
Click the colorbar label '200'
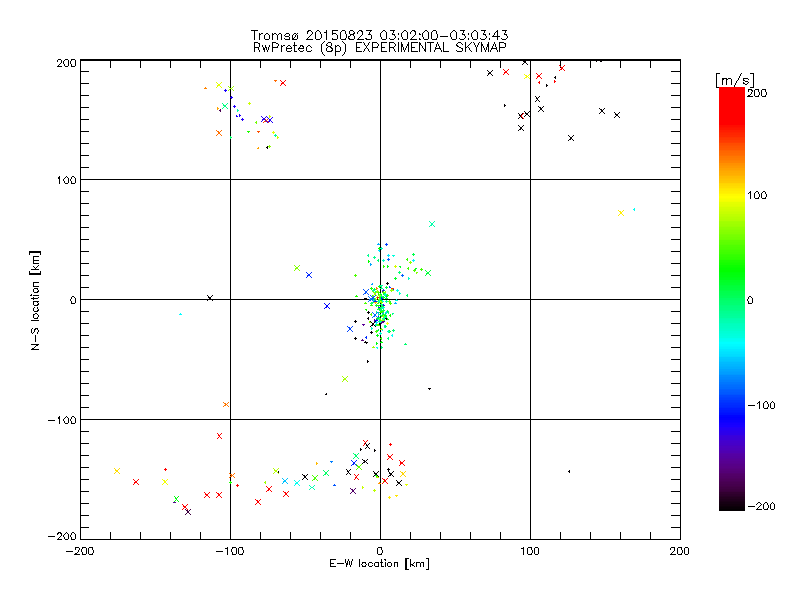coord(757,93)
